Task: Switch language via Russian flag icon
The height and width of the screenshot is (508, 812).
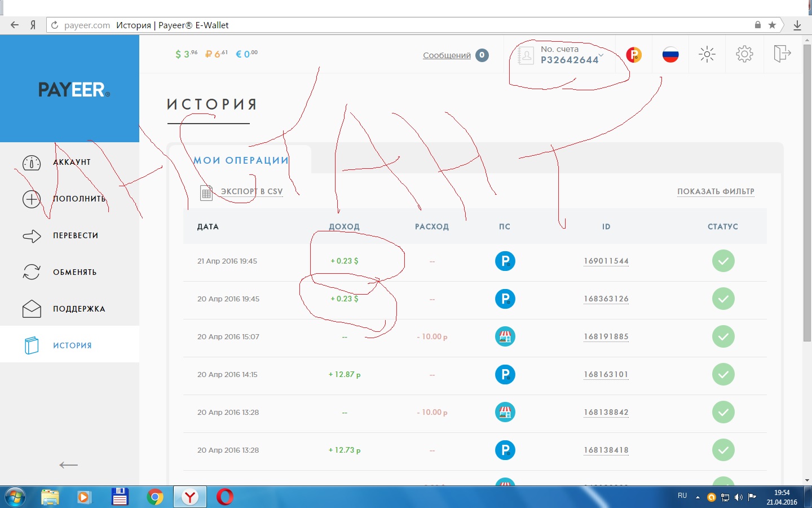Action: click(x=670, y=55)
